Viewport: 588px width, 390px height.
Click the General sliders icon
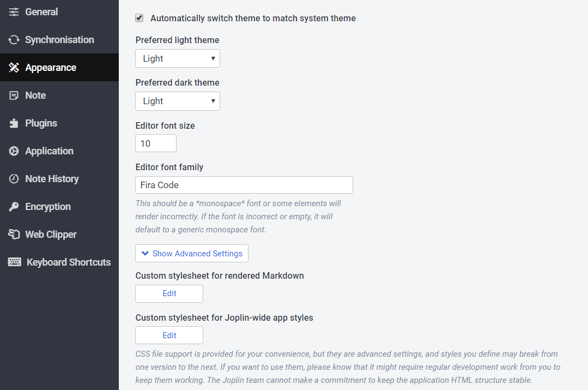click(x=14, y=12)
